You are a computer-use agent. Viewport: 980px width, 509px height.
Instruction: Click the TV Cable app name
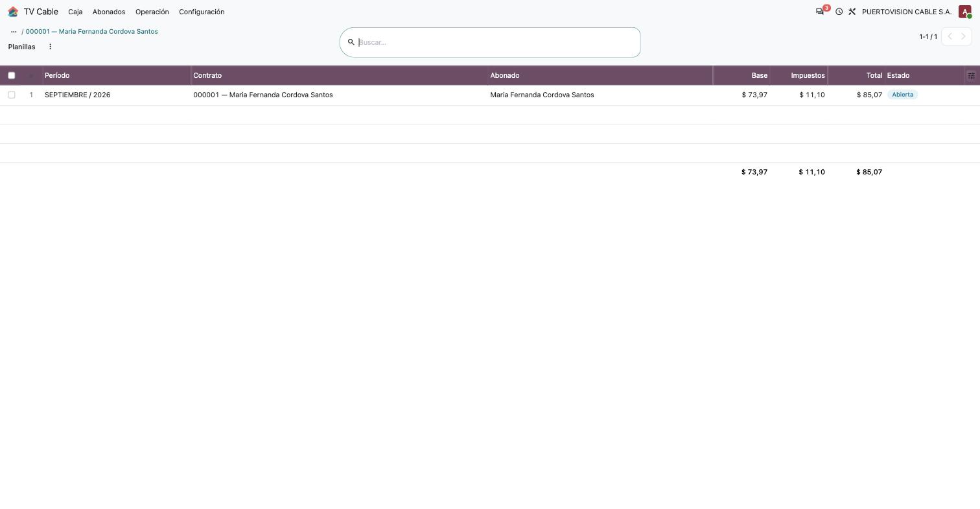pyautogui.click(x=41, y=12)
